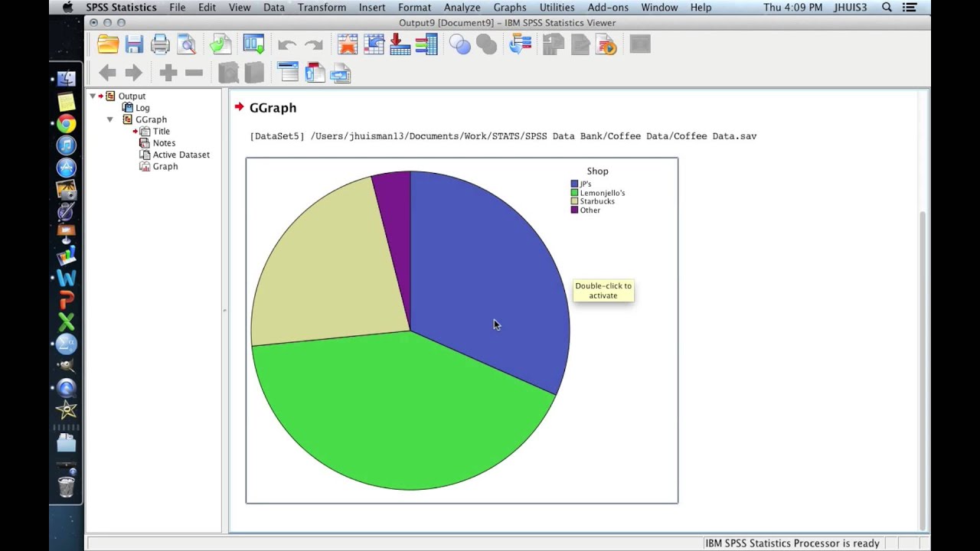Open the Transform menu
The image size is (980, 551).
[x=322, y=7]
